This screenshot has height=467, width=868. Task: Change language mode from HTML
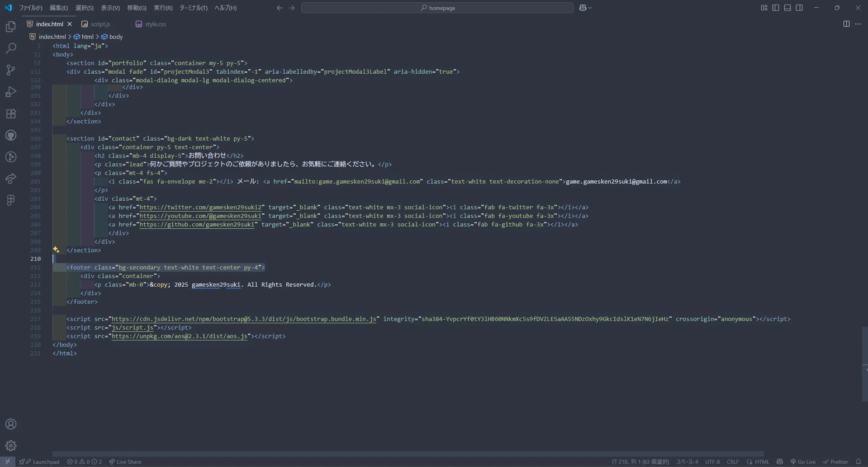tap(762, 462)
